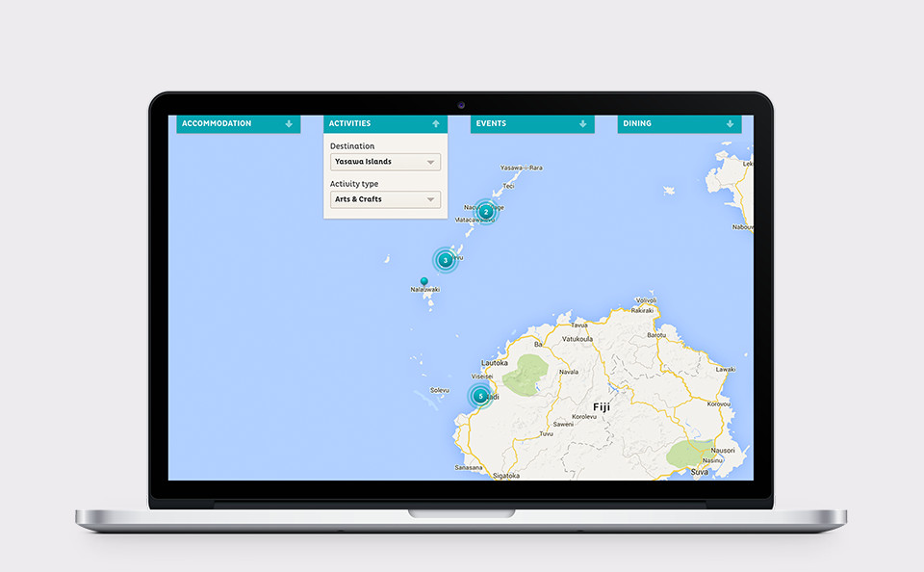Viewport: 924px width, 572px height.
Task: Select the Activities filter tab
Action: click(385, 124)
